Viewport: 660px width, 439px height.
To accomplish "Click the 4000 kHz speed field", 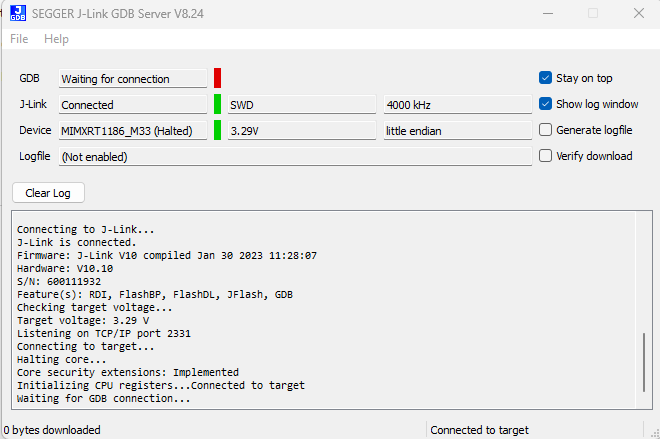I will click(457, 105).
